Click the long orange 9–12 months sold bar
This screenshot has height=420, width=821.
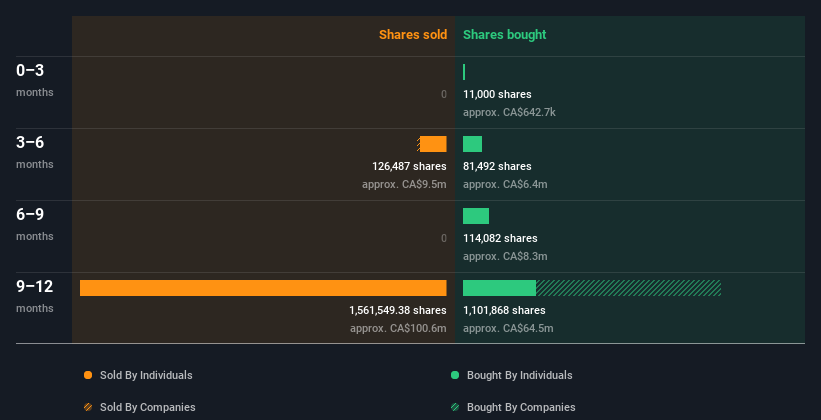(263, 288)
